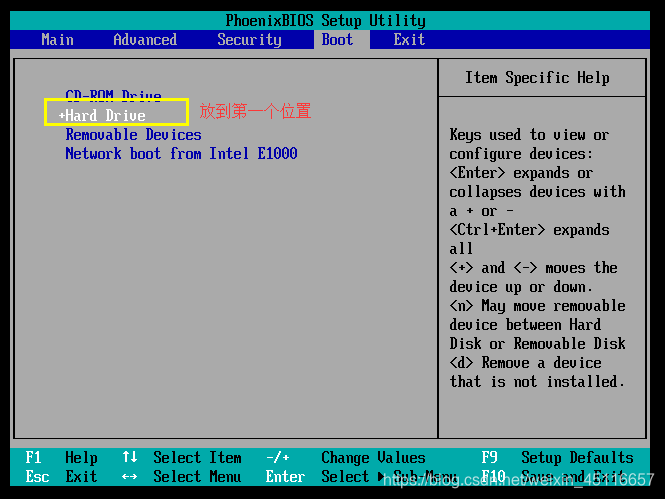
Task: Select the Hard Drive boot entry
Action: pyautogui.click(x=105, y=115)
